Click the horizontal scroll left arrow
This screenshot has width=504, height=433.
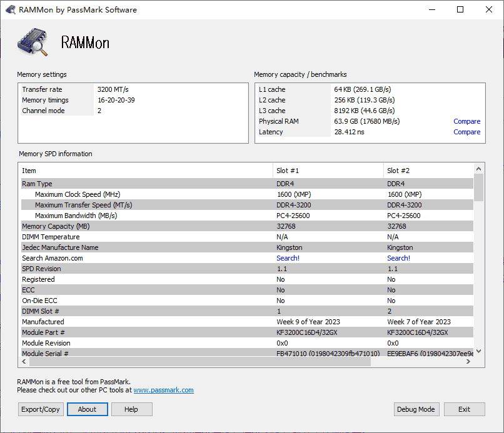[24, 362]
